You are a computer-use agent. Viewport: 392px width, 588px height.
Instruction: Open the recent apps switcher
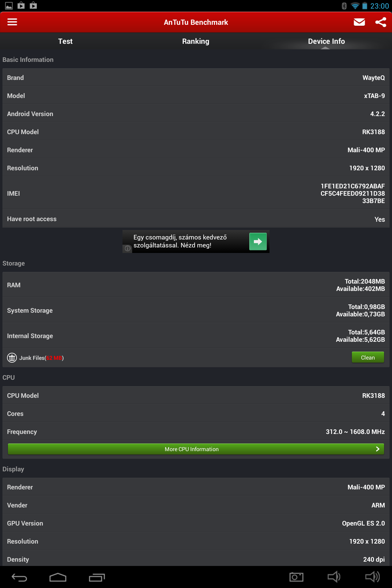pyautogui.click(x=97, y=577)
